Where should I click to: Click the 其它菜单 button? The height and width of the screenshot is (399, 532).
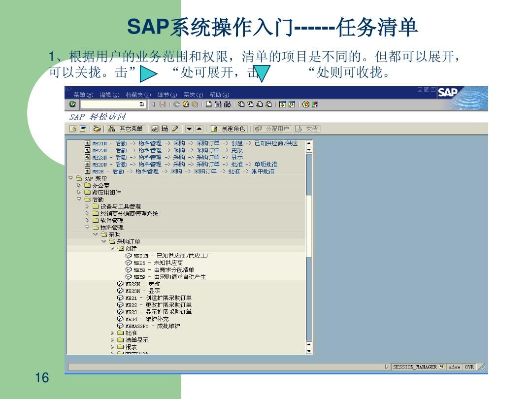[126, 129]
